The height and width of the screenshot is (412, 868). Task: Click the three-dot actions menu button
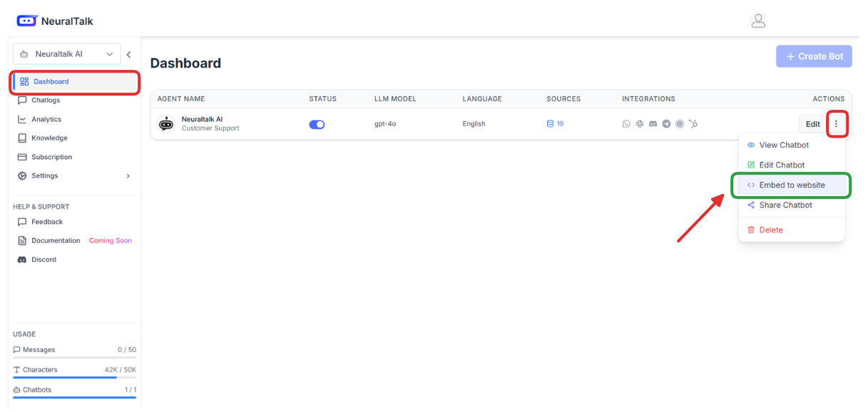836,124
